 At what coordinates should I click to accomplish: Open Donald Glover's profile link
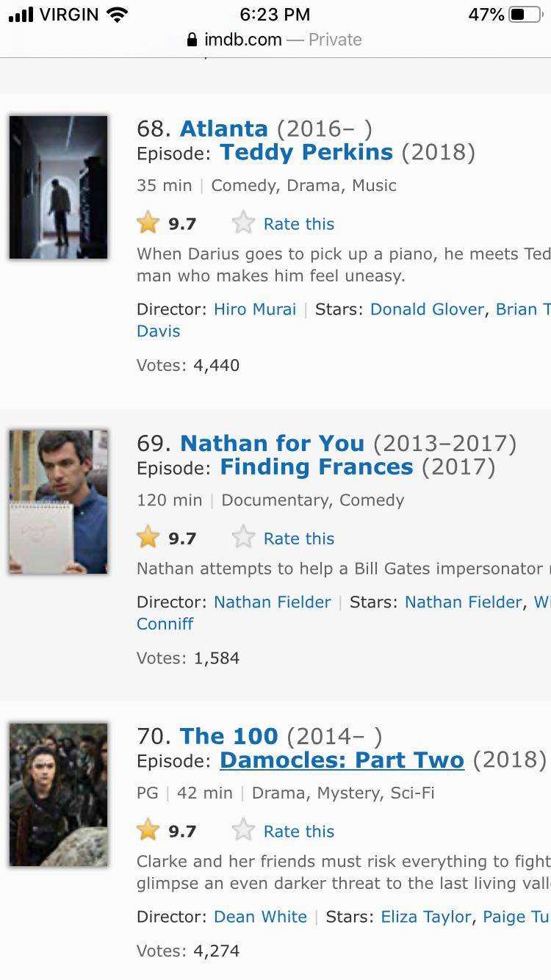click(x=427, y=309)
